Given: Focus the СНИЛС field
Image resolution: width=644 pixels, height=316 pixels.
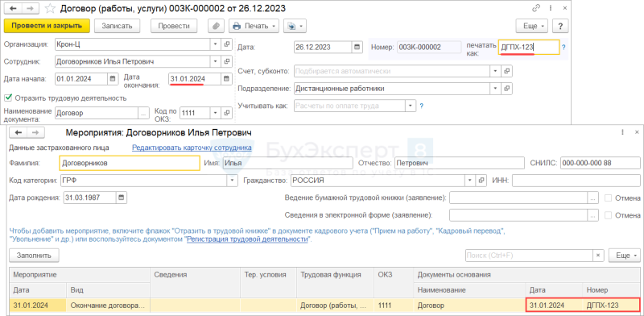Looking at the screenshot, I should tap(600, 164).
